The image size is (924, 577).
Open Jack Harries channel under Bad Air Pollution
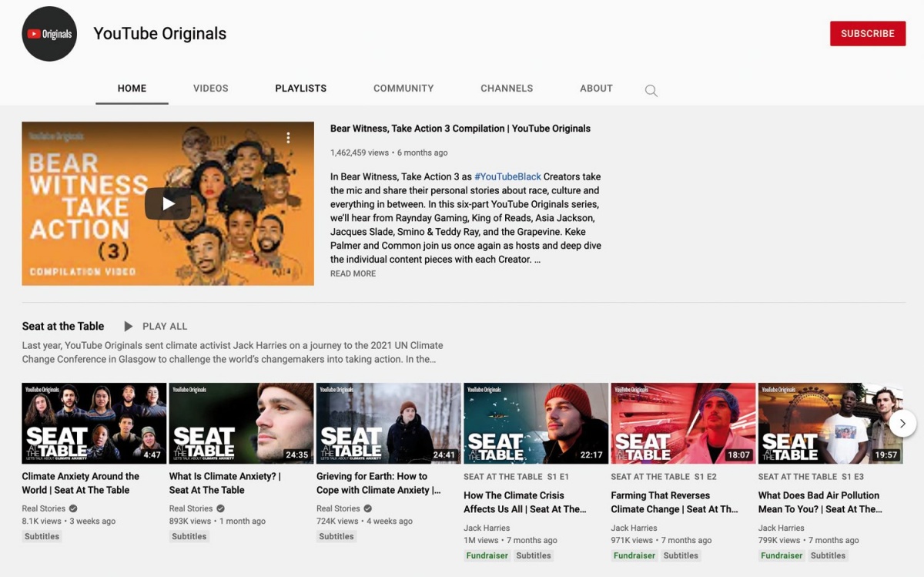pyautogui.click(x=782, y=528)
